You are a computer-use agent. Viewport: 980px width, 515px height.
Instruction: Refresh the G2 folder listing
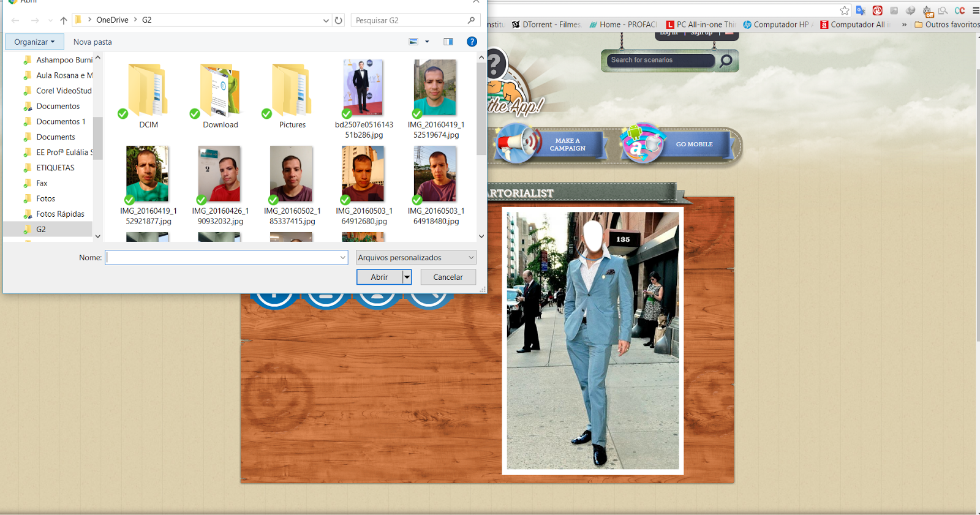(x=338, y=20)
